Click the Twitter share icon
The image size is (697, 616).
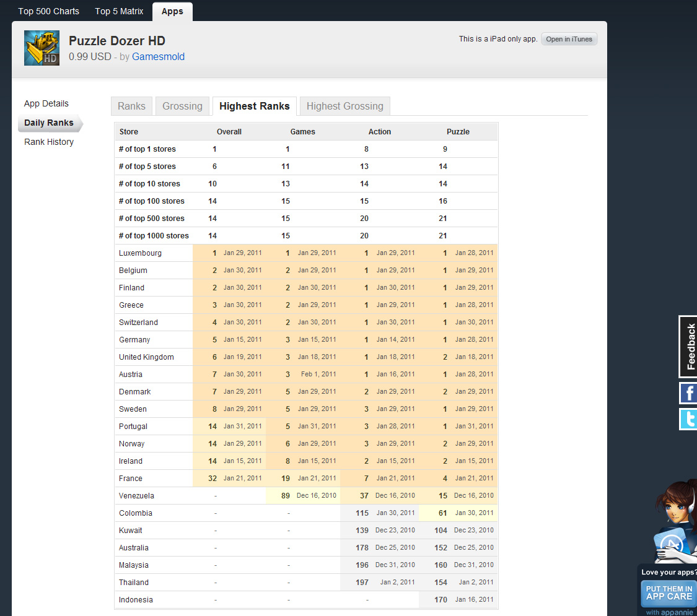[x=688, y=419]
